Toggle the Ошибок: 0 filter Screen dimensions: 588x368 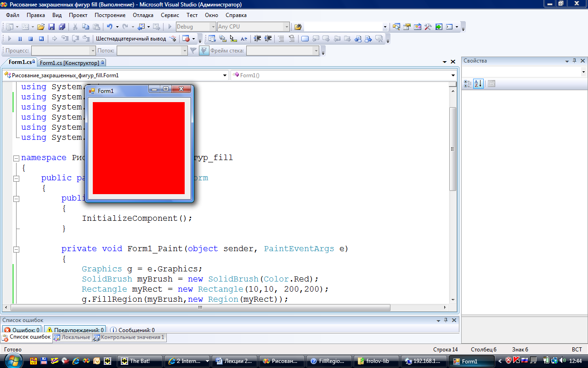22,330
